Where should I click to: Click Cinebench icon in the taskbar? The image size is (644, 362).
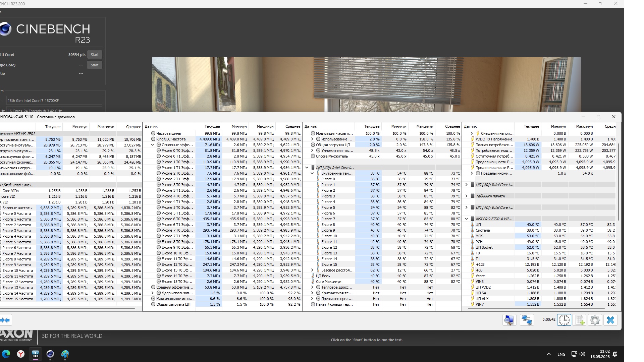click(x=50, y=354)
